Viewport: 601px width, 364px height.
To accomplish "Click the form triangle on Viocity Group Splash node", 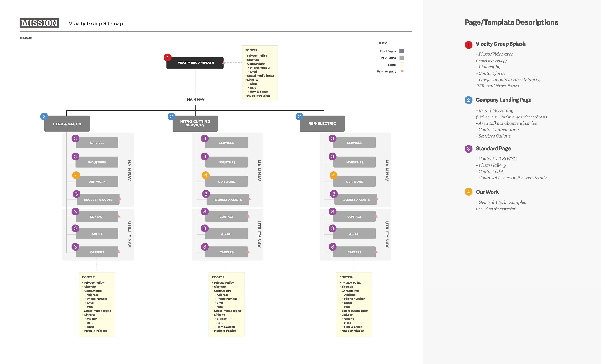I will click(x=223, y=63).
